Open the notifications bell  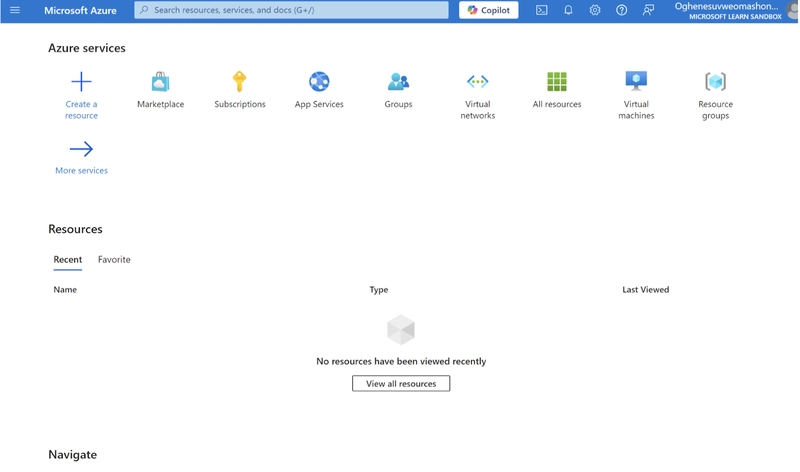[x=568, y=10]
